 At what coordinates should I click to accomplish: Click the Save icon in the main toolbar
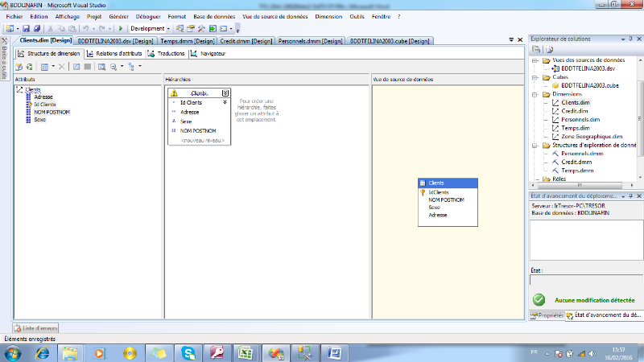(27, 28)
